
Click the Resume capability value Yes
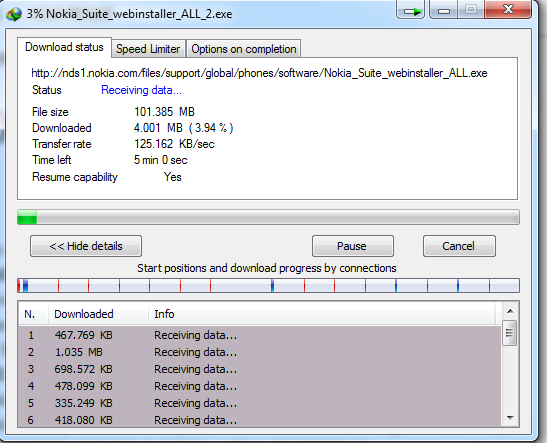(x=173, y=177)
